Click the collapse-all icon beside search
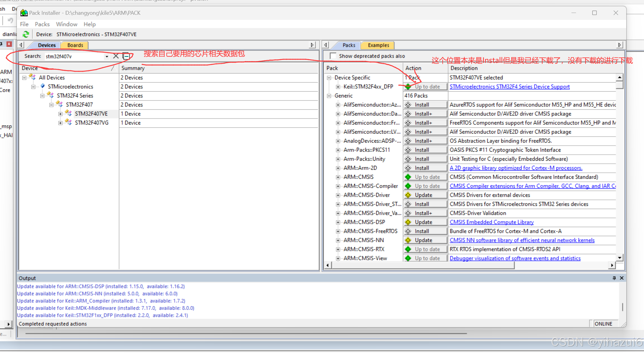The height and width of the screenshot is (353, 644). [x=126, y=56]
